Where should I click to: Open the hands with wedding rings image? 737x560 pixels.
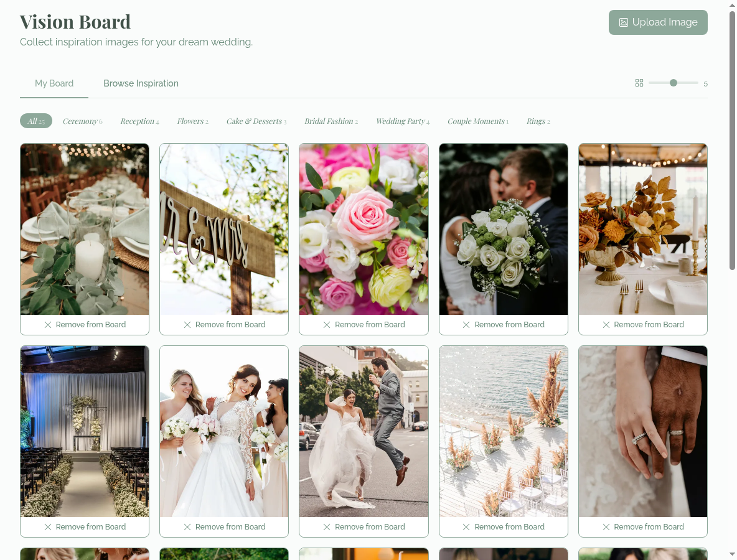[643, 432]
